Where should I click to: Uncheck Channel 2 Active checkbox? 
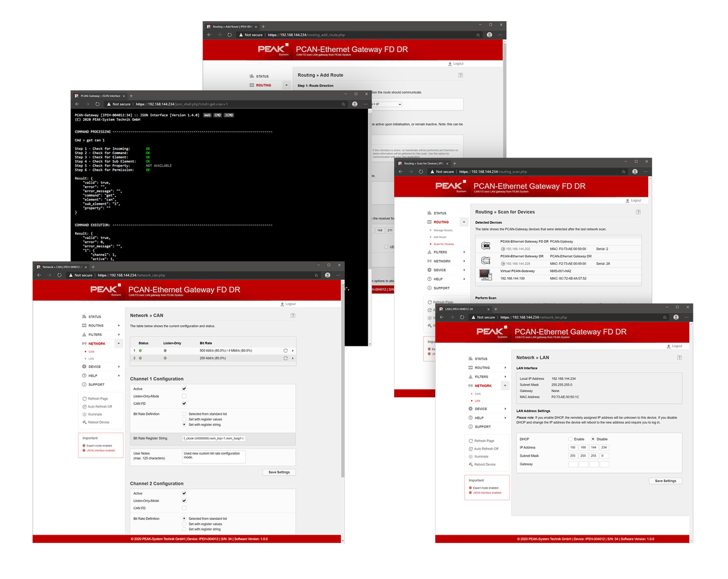click(x=184, y=493)
